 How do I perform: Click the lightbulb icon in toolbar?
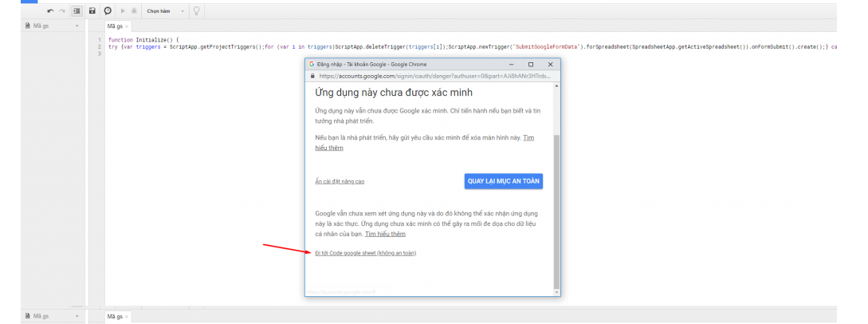click(x=196, y=11)
